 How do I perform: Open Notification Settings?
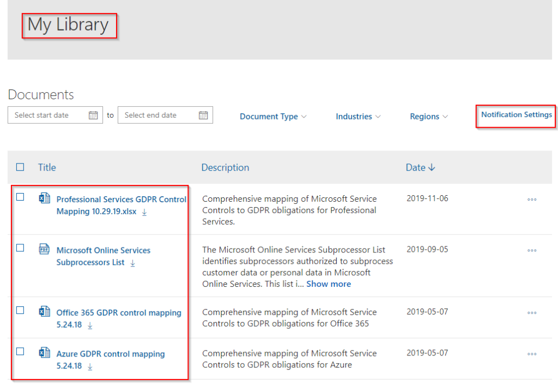coord(517,114)
